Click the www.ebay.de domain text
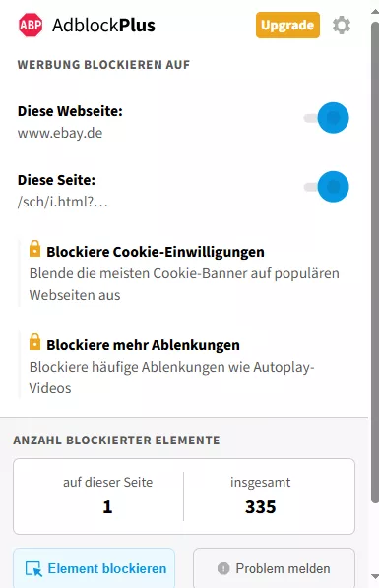Viewport: 379px width, 588px height. pyautogui.click(x=60, y=133)
